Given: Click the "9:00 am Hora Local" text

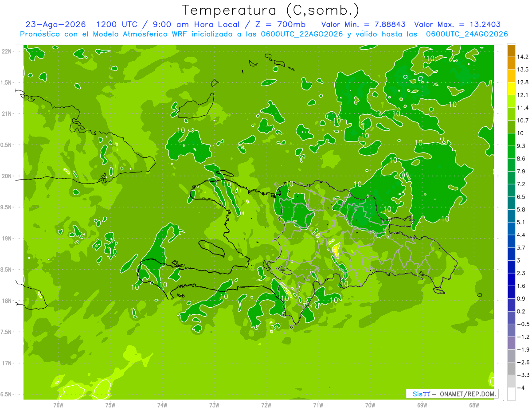Looking at the screenshot, I should [195, 24].
